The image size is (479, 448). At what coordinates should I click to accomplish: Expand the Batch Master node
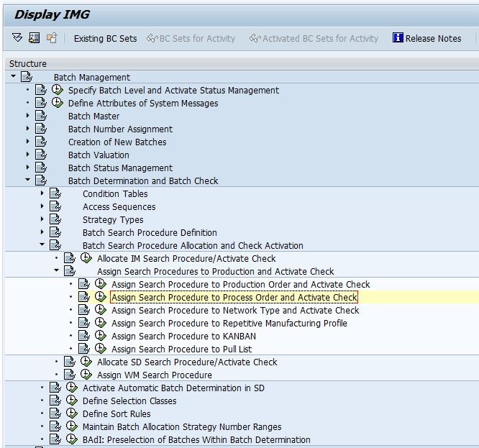(x=28, y=116)
